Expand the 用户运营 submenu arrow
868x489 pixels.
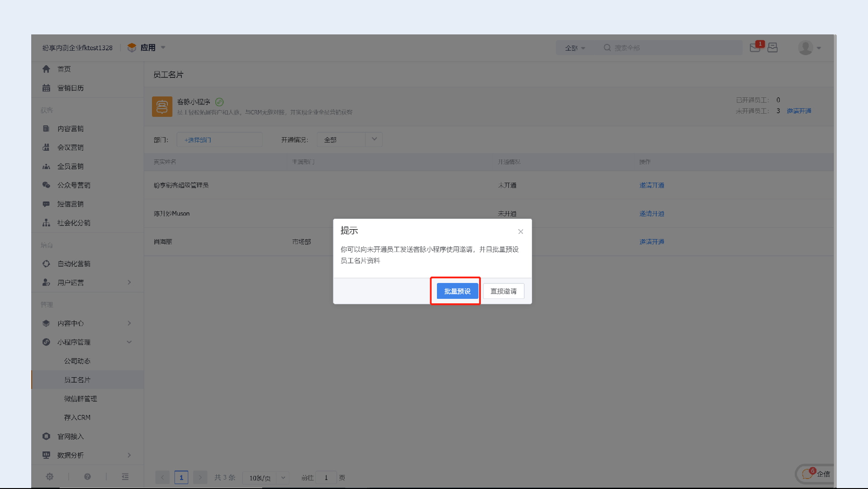[x=129, y=283]
